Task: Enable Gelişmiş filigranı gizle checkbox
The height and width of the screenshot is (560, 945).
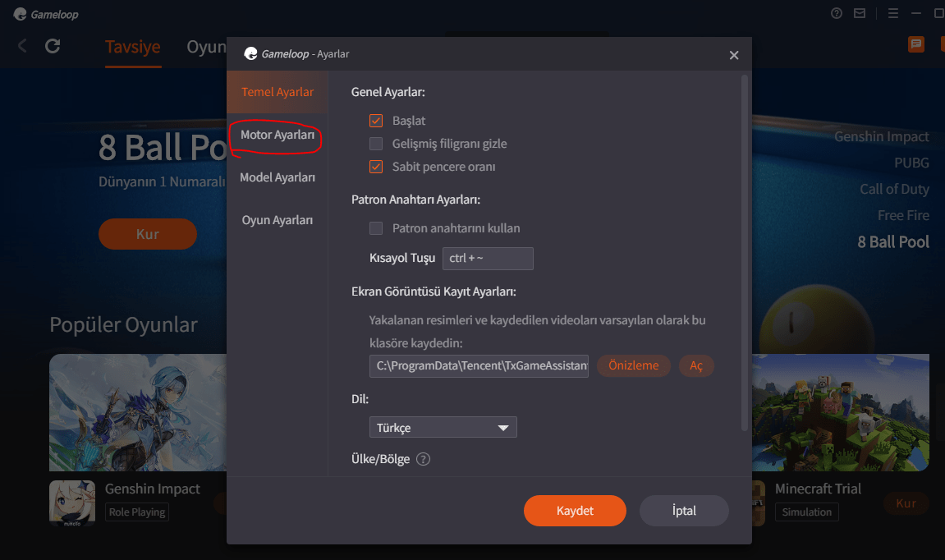Action: pos(376,144)
